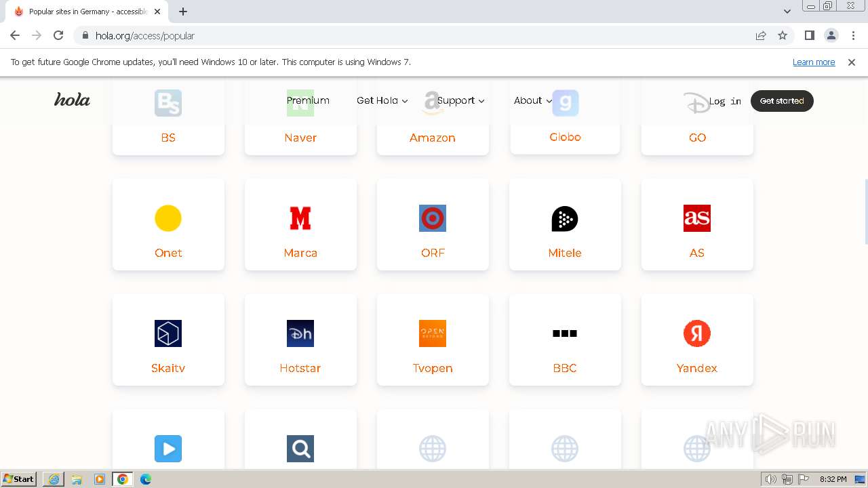Open the BBC three-block logo
The image size is (868, 488).
tap(565, 333)
